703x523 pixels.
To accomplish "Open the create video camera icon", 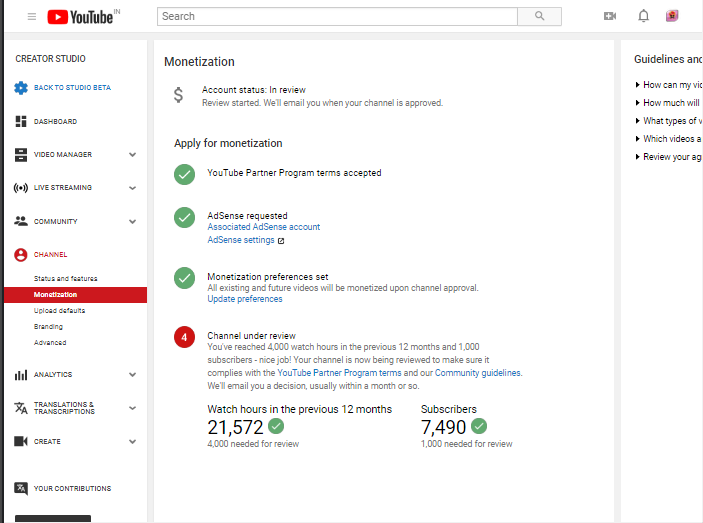I will pos(610,16).
